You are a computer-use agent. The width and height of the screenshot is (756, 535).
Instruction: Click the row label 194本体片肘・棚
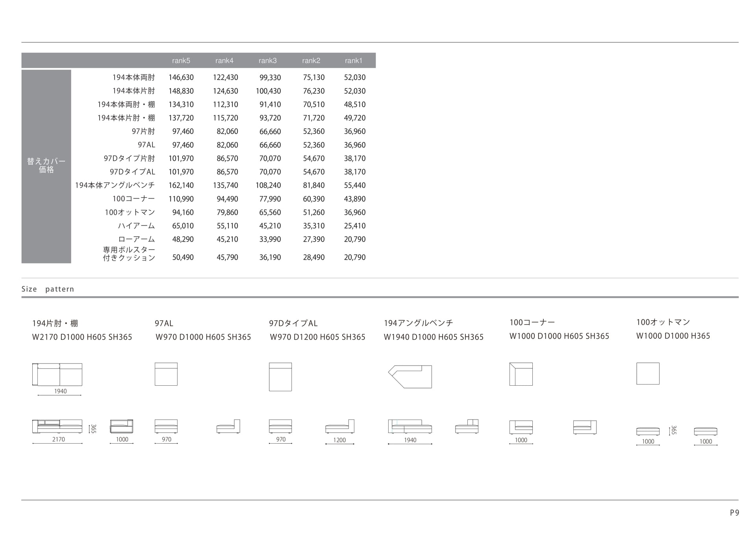[x=126, y=118]
